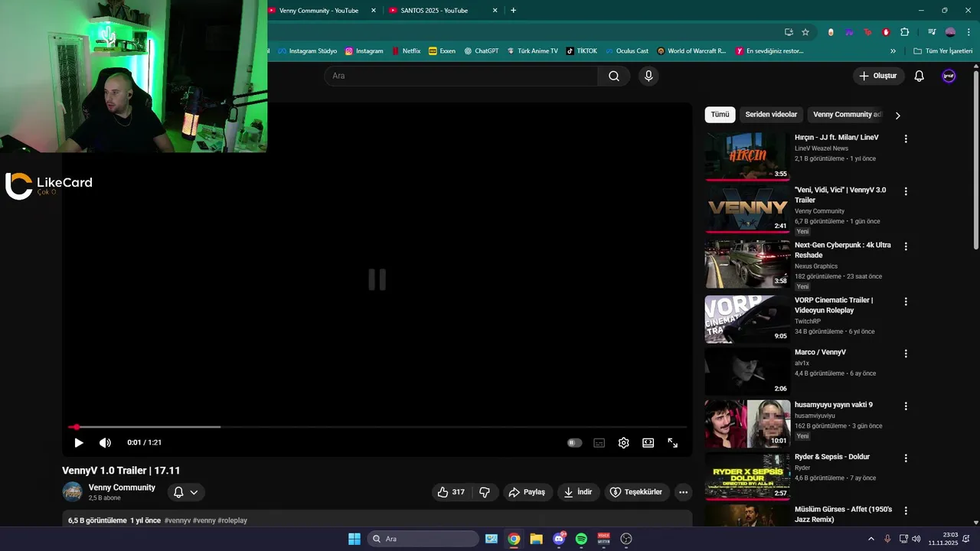Image resolution: width=980 pixels, height=551 pixels.
Task: Open the Windows Start menu
Action: tap(354, 539)
